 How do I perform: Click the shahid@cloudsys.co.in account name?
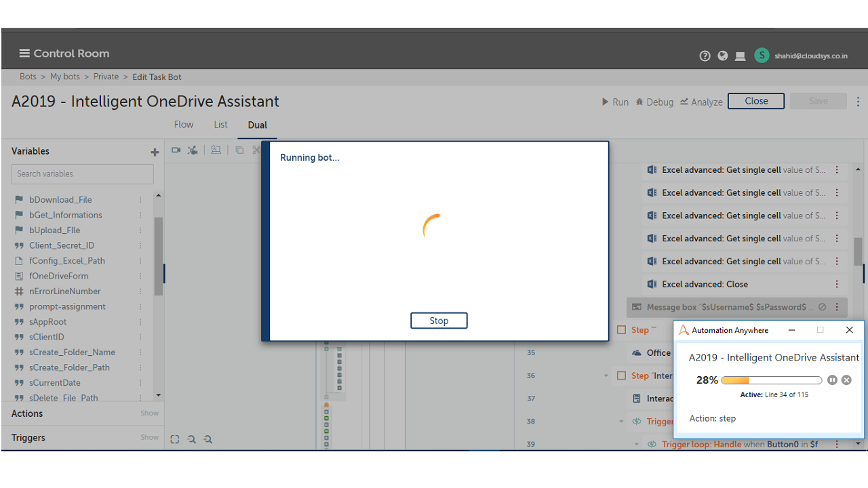pyautogui.click(x=811, y=56)
